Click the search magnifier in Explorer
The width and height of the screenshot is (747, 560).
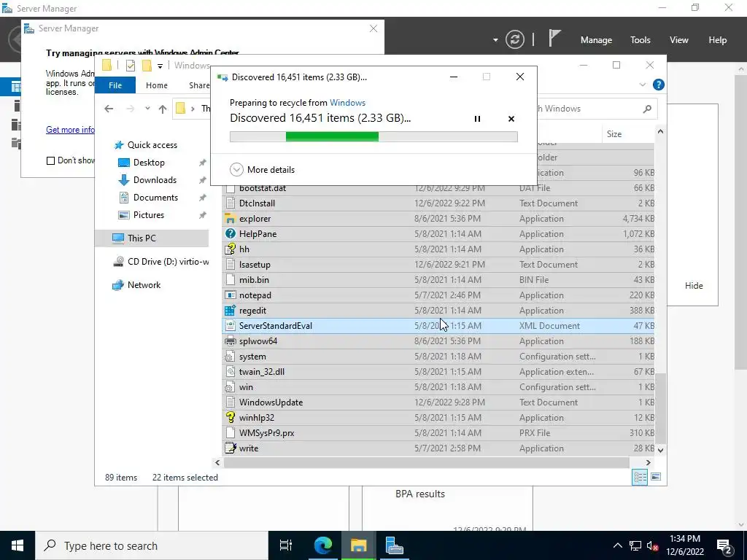click(x=647, y=109)
